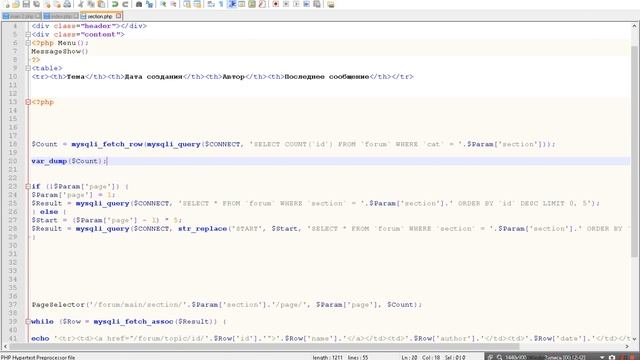Click the MessageShow() text on line 7
This screenshot has width=640, height=360.
point(60,51)
